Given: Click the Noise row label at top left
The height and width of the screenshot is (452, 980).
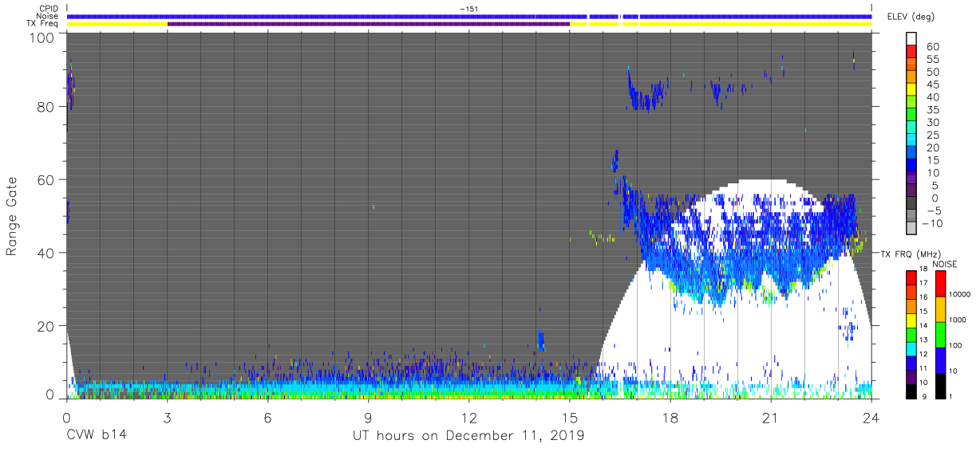Looking at the screenshot, I should pos(48,16).
